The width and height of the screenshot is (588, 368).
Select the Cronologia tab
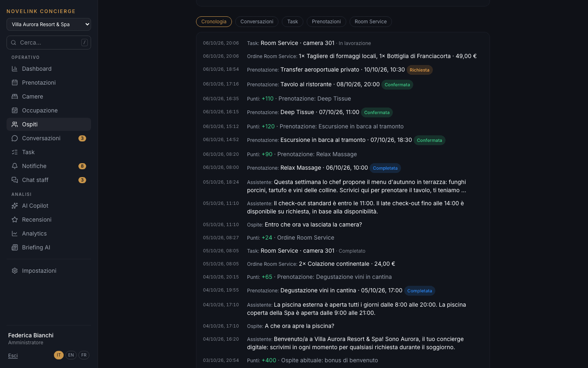click(214, 22)
